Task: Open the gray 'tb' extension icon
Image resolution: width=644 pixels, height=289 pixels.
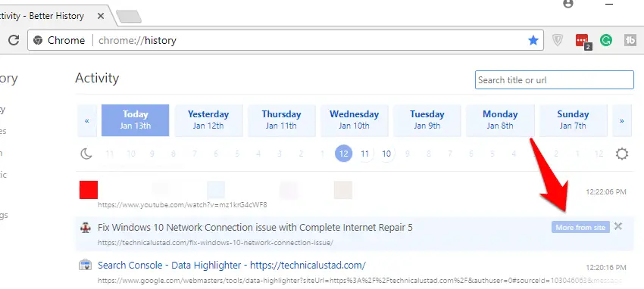Action: coord(630,40)
